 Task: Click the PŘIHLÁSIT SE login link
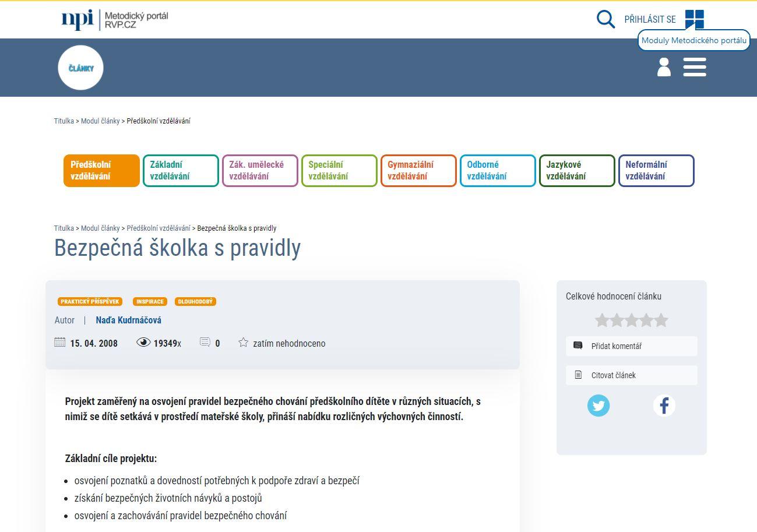coord(650,19)
